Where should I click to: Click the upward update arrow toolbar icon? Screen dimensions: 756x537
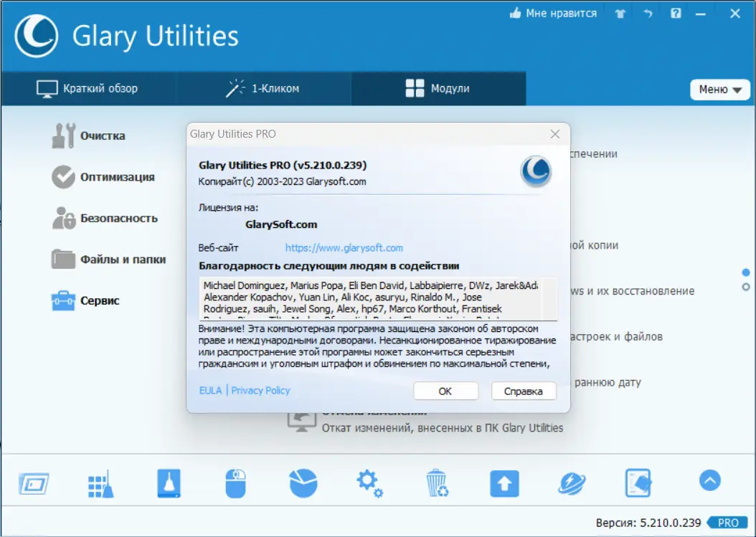(x=504, y=483)
